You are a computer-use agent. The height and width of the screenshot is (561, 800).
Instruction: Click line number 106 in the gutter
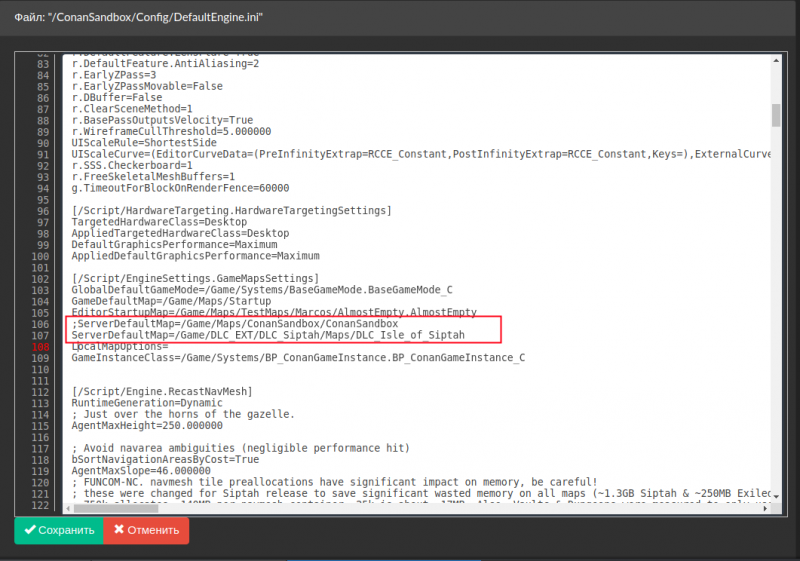tap(40, 324)
